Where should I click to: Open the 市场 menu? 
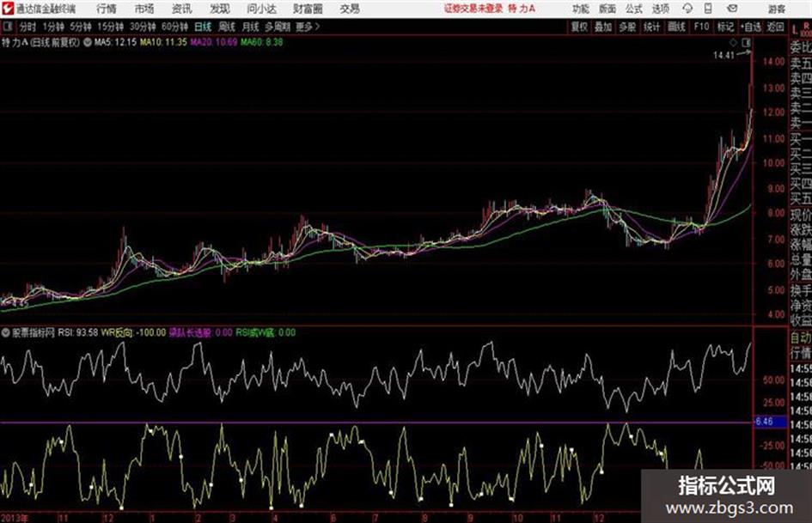144,9
